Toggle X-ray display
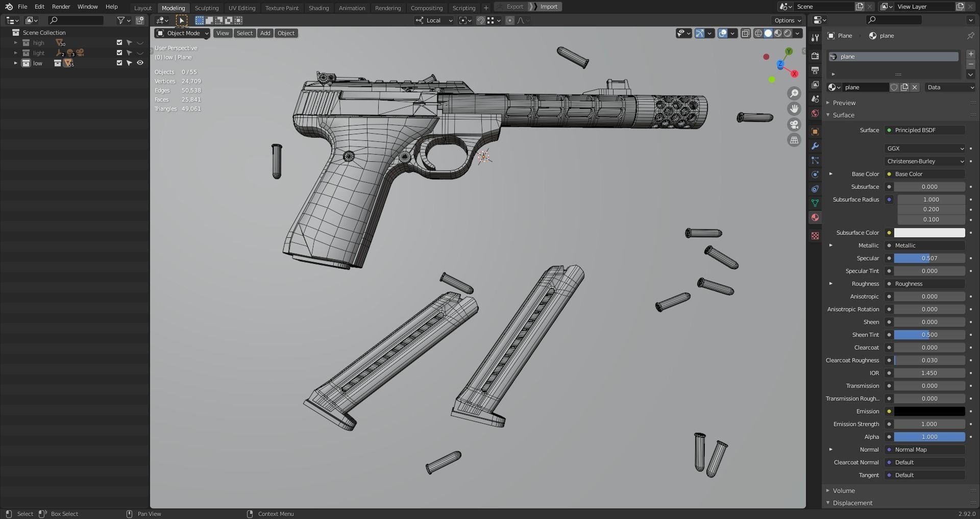 (x=746, y=33)
